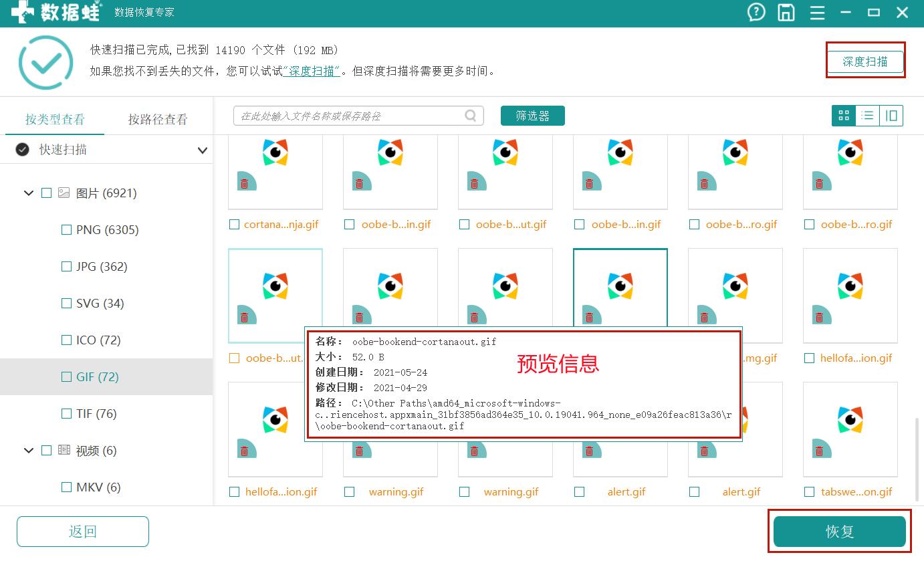The width and height of the screenshot is (924, 563).
Task: Click the save disk icon in title bar
Action: pos(786,13)
